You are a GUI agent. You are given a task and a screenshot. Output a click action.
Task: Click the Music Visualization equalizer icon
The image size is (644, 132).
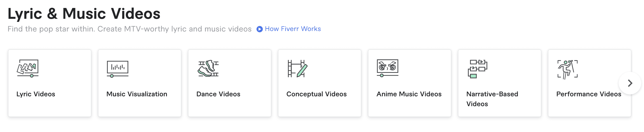point(117,69)
